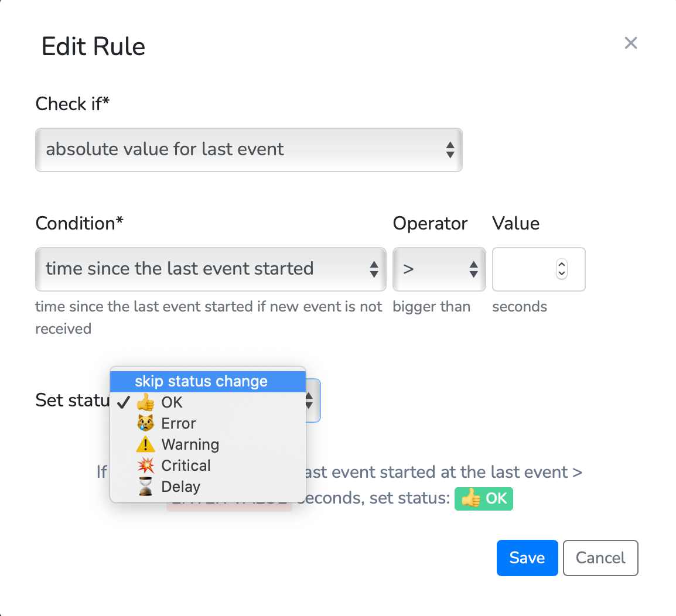Open the Check if dropdown
676x616 pixels.
(x=249, y=149)
